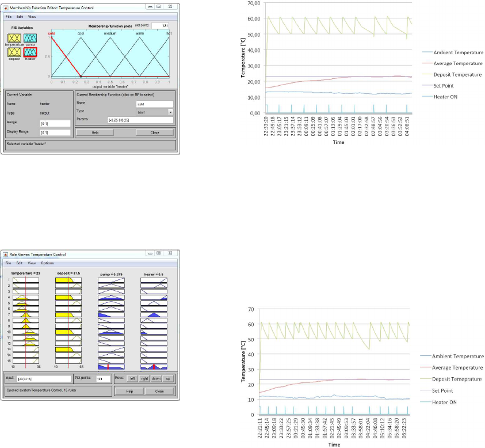
Task: Click the Params field of the cold function
Action: 140,120
